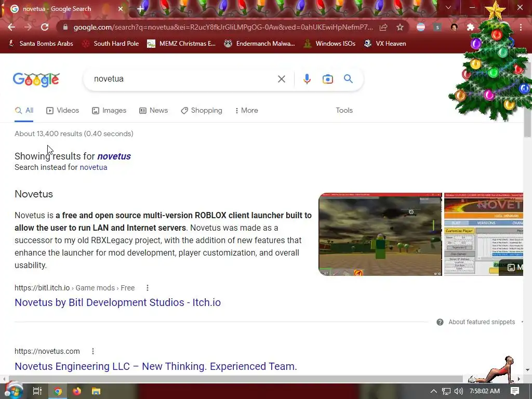Open Task View on the taskbar
532x399 pixels.
[37, 391]
